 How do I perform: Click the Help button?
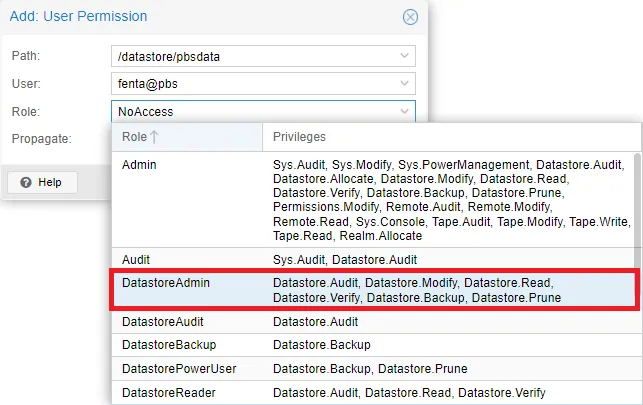(41, 182)
